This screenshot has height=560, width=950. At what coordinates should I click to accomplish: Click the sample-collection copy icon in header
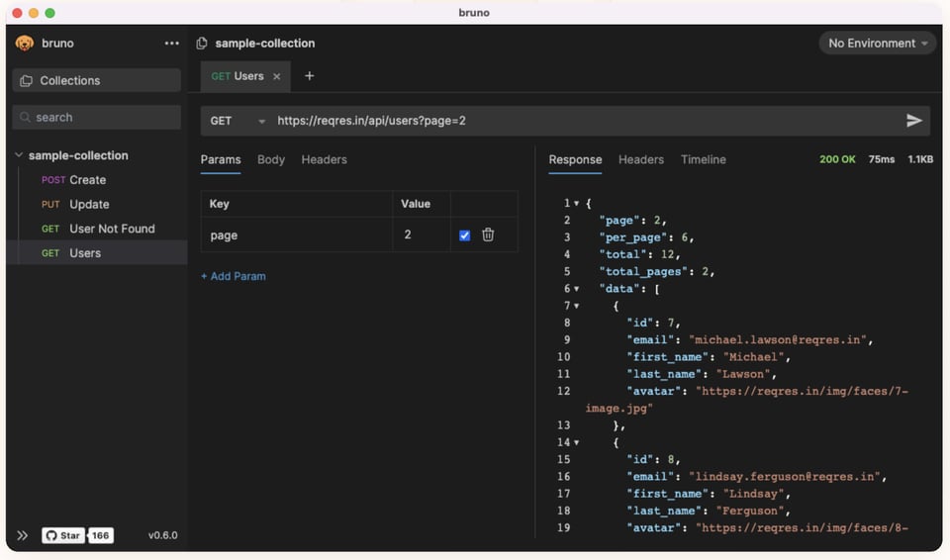(202, 44)
